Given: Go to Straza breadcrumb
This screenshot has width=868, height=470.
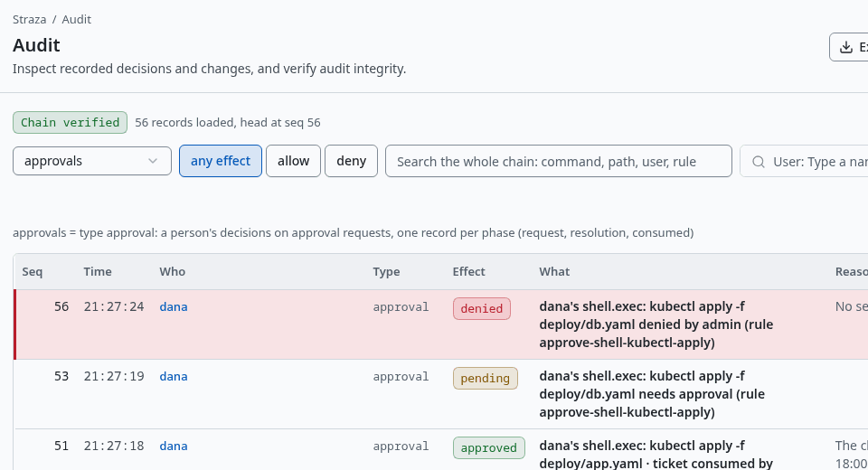Looking at the screenshot, I should click(x=29, y=19).
